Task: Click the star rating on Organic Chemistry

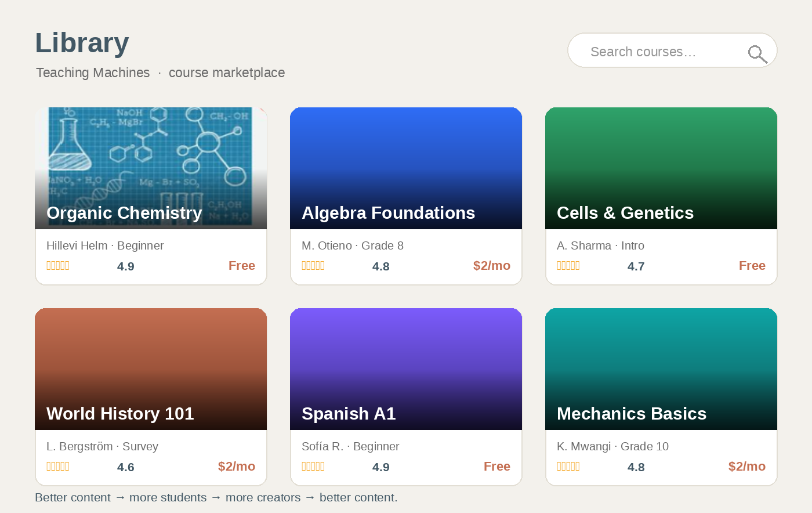Action: 58,266
